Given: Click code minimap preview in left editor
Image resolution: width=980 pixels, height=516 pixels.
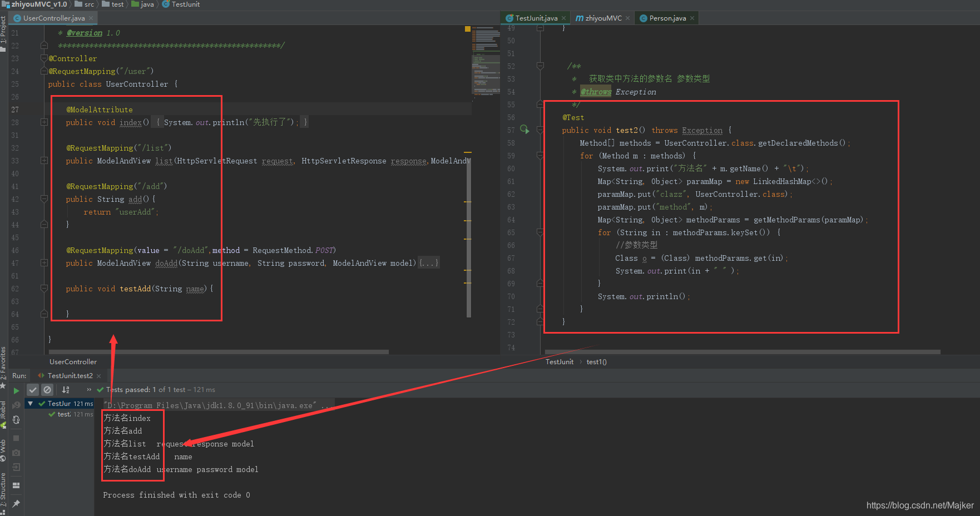Looking at the screenshot, I should [486, 61].
